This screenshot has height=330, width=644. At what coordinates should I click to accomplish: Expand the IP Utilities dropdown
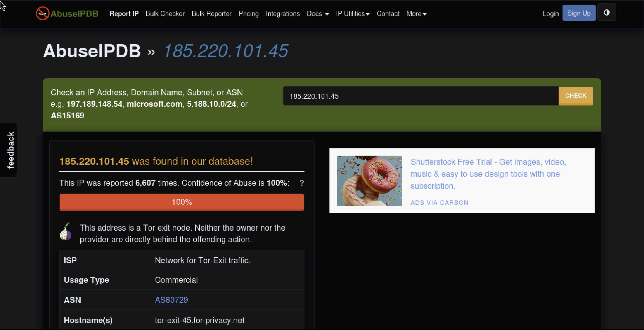coord(353,14)
